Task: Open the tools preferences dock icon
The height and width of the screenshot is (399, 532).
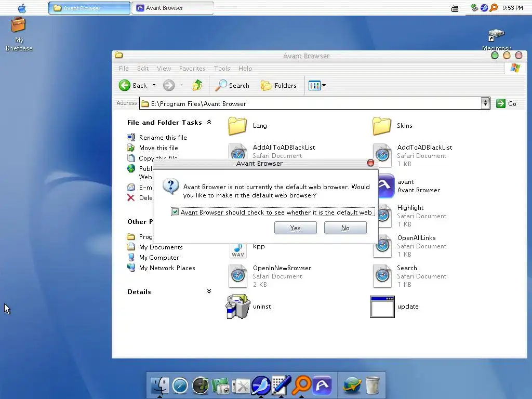Action: [241, 386]
